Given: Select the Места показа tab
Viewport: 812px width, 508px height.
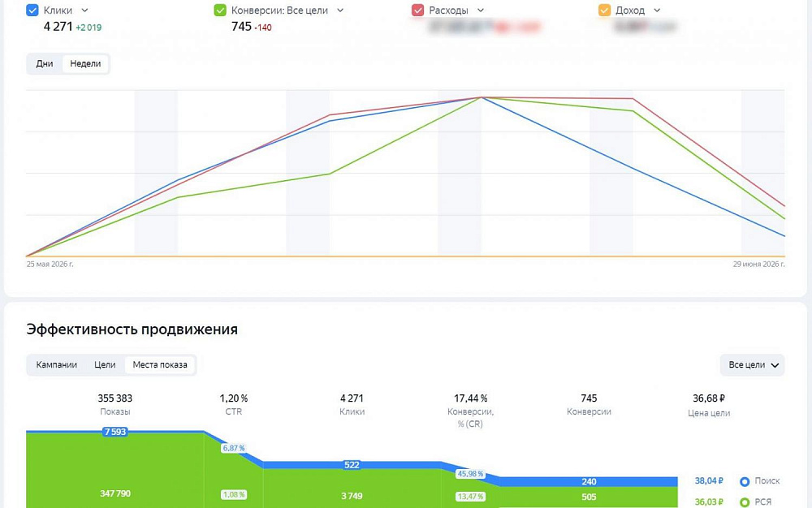Looking at the screenshot, I should [x=160, y=364].
